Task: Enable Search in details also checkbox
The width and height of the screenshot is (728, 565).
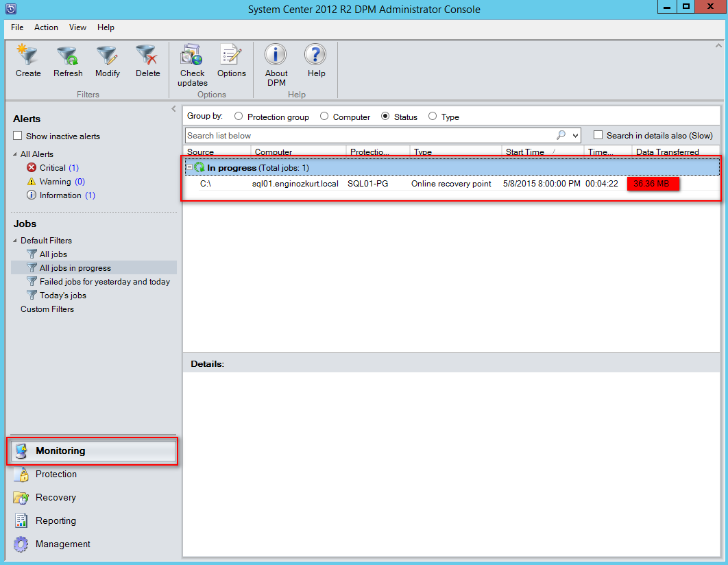Action: 598,135
